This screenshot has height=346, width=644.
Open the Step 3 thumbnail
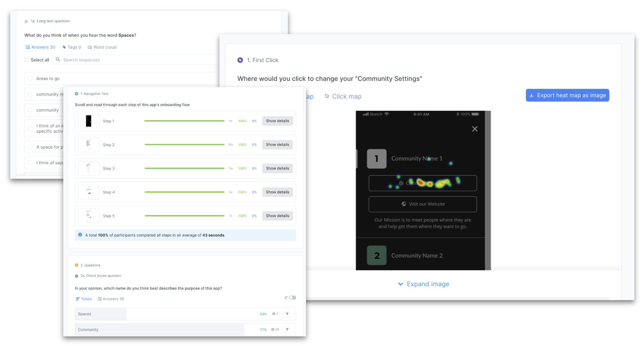click(89, 168)
